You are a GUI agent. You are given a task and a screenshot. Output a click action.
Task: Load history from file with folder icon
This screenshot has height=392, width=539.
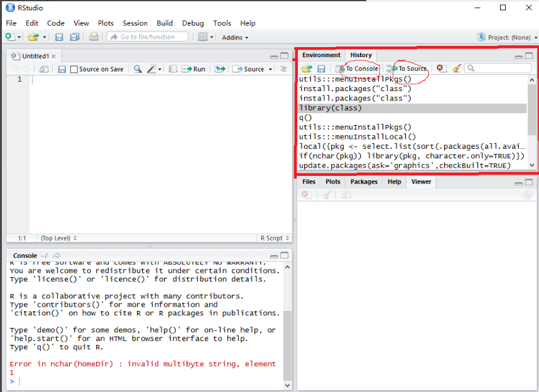pos(306,68)
